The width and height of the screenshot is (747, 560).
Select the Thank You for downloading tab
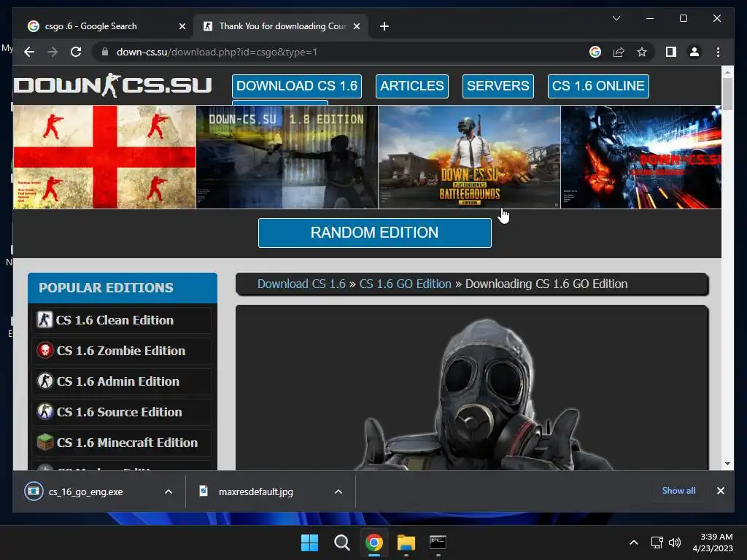point(281,26)
